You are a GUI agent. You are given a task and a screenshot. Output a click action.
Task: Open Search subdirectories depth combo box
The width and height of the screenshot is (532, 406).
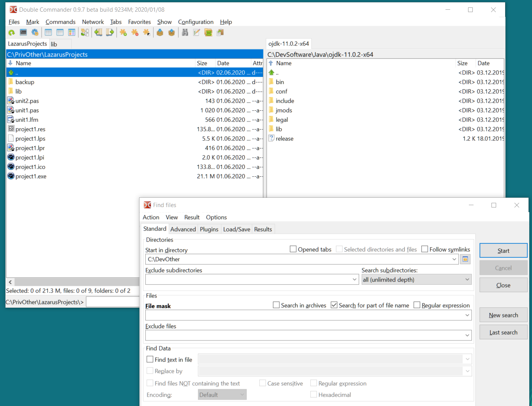coord(417,280)
